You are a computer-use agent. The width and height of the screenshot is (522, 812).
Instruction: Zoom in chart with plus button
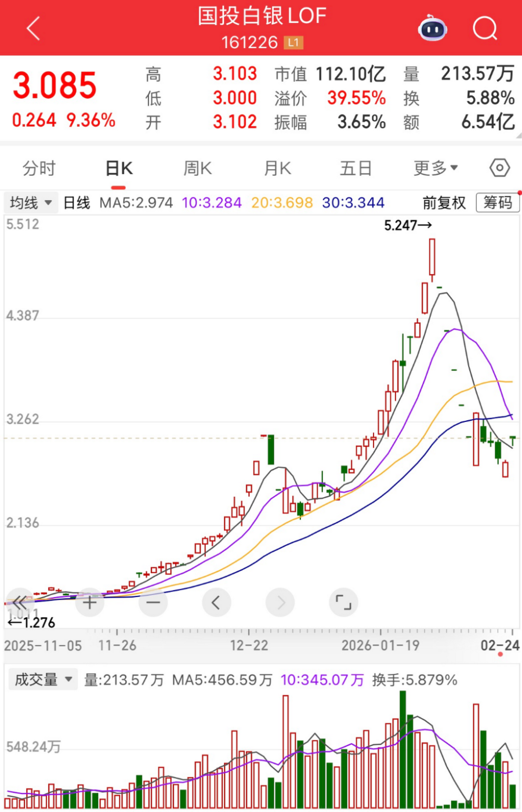89,603
